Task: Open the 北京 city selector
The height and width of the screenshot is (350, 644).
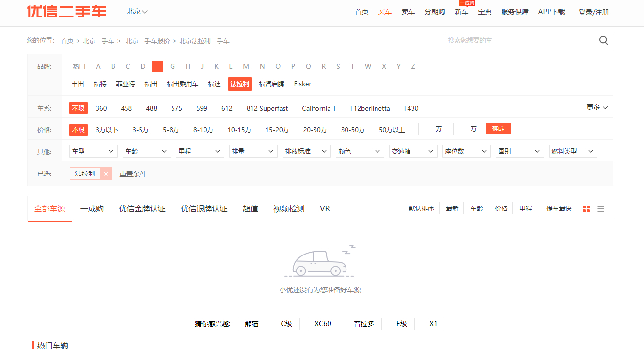Action: tap(137, 11)
